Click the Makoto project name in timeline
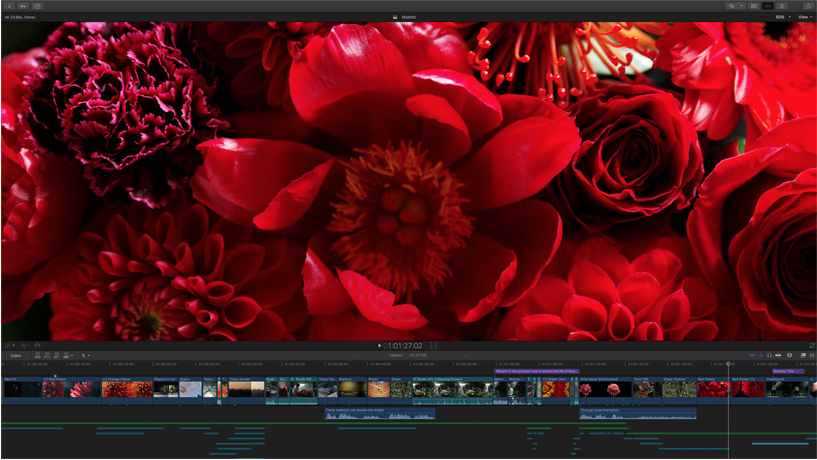Screen dimensions: 817x460 [396, 355]
